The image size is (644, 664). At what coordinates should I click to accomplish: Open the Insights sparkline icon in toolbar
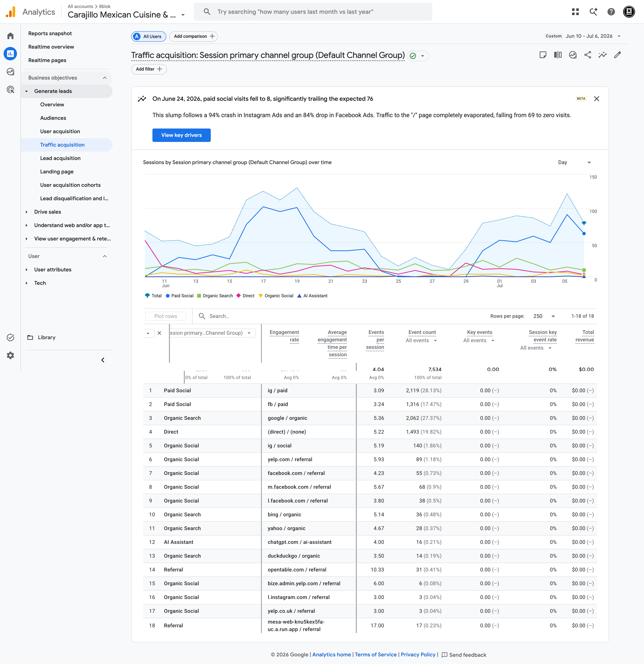602,55
